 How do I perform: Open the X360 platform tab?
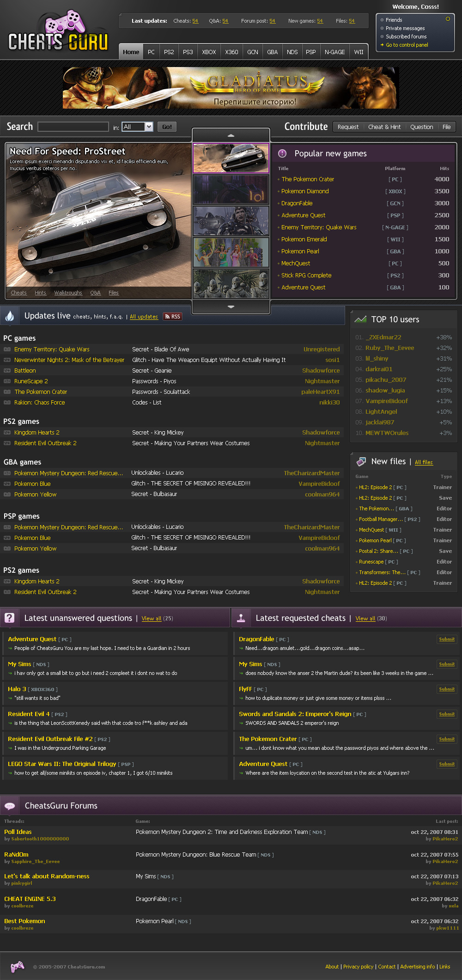click(231, 52)
